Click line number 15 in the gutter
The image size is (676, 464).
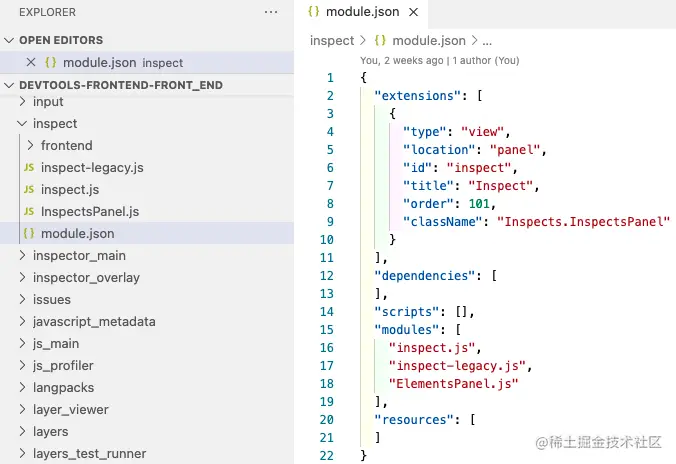327,329
